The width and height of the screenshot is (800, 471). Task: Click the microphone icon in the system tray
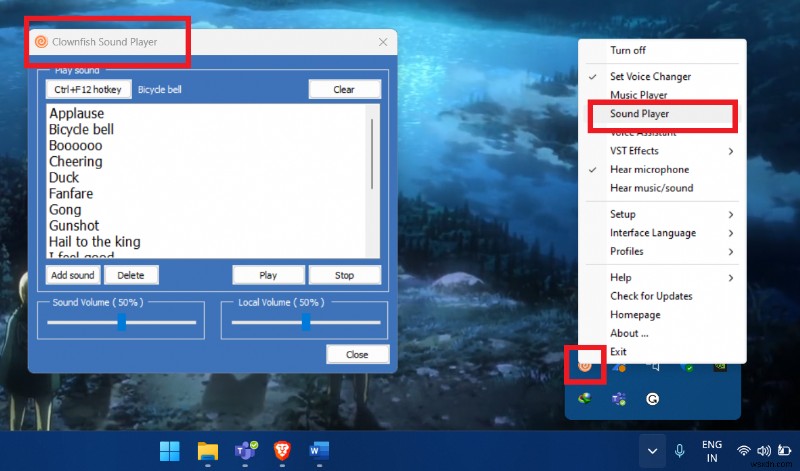[x=680, y=451]
